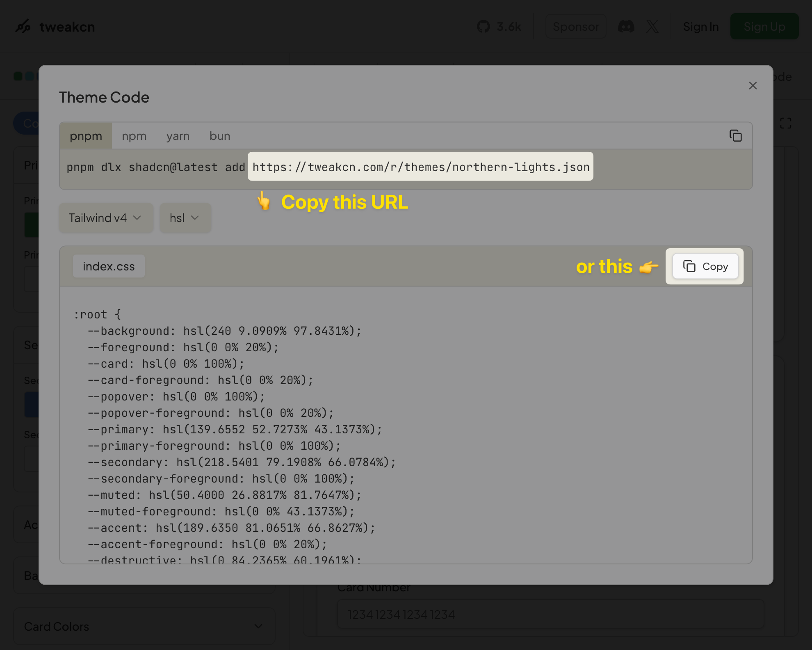812x650 pixels.
Task: Click the tweakcn logo icon
Action: tap(23, 27)
